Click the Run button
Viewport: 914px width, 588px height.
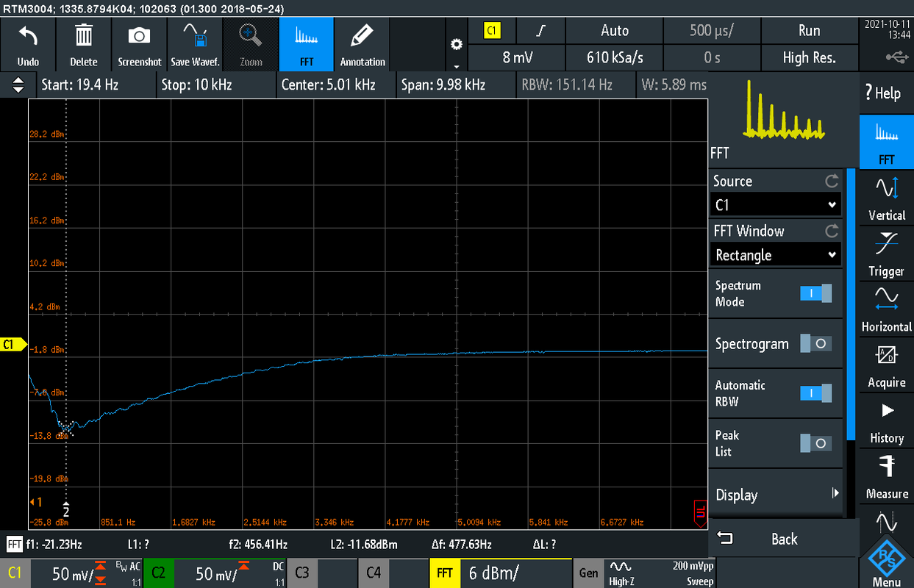coord(809,31)
